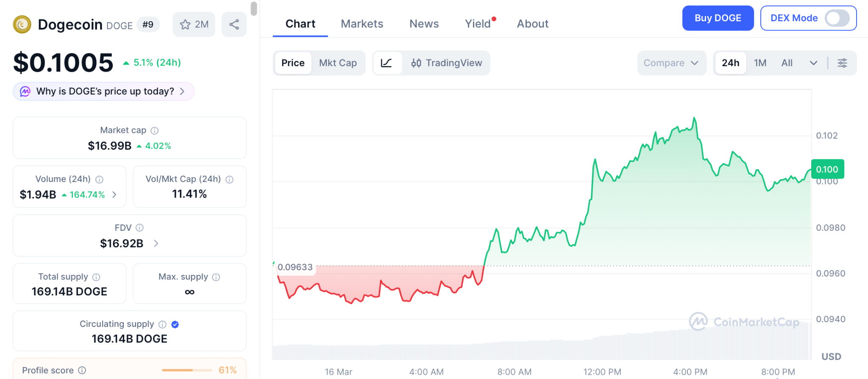Select the 1M time range
868x379 pixels.
[x=760, y=63]
